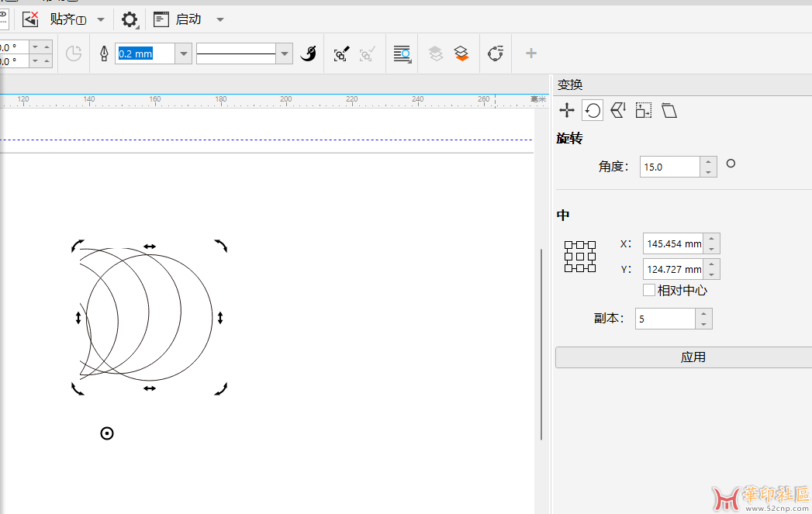
Task: Click the Copies field showing 5
Action: (665, 319)
